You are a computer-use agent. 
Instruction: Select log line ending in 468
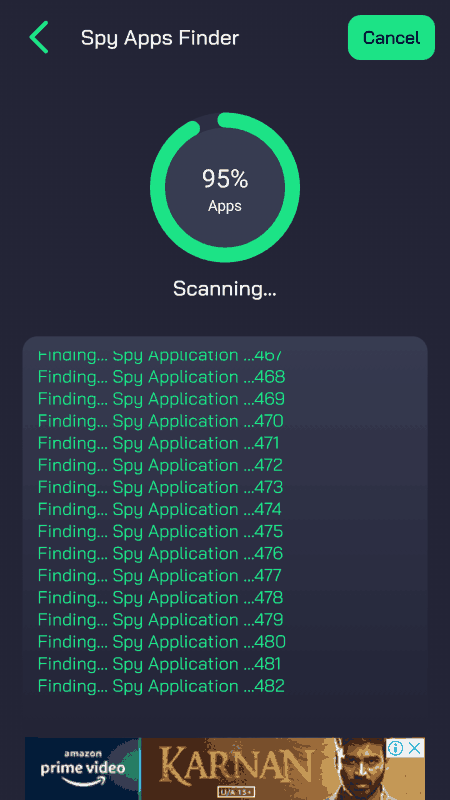[161, 377]
